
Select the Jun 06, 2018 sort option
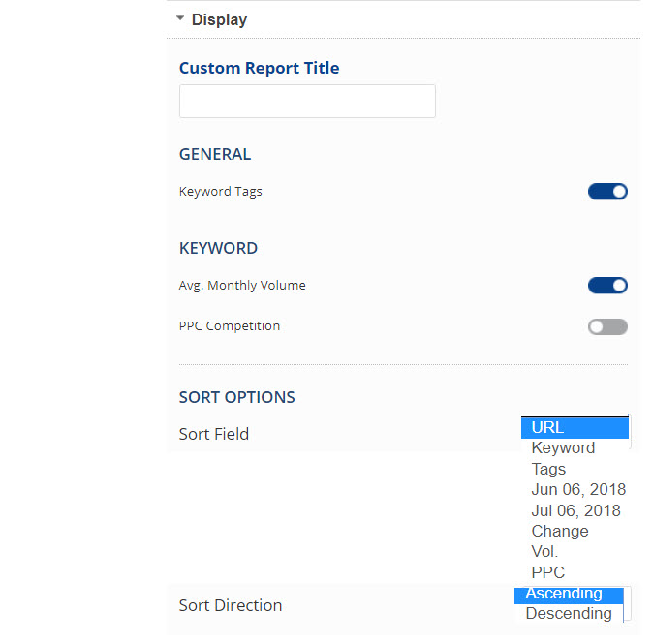[x=578, y=490]
